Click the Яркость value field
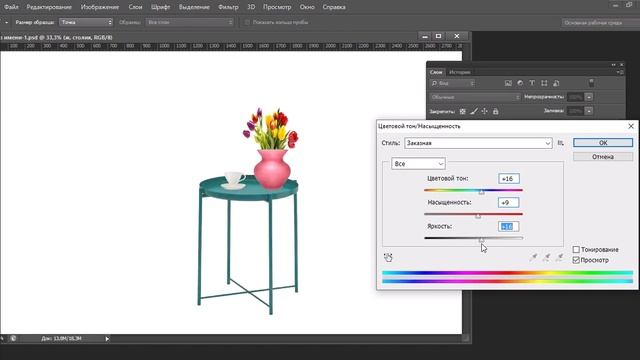 tap(509, 227)
